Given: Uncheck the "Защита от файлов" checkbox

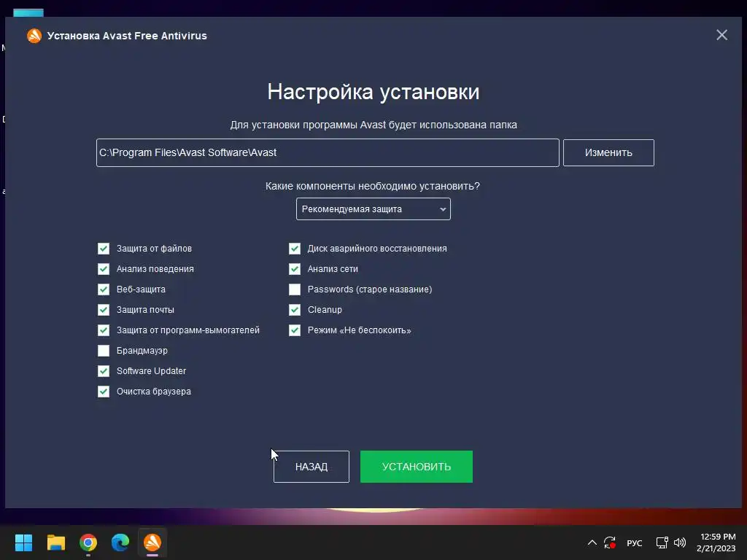Looking at the screenshot, I should (104, 249).
